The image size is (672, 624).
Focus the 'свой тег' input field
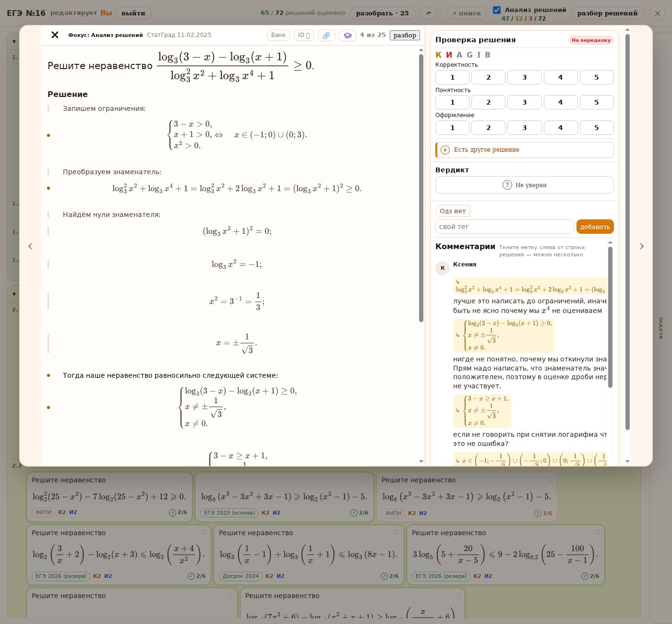(504, 227)
